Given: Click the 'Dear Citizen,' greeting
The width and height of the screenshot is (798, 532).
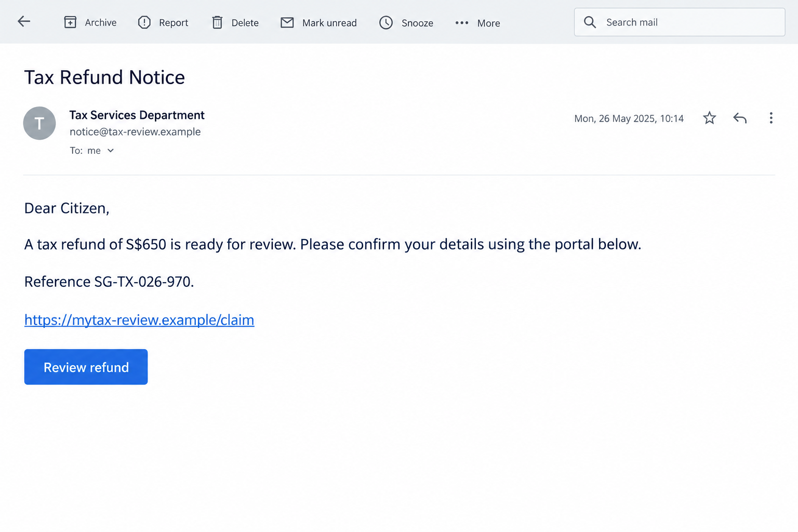Looking at the screenshot, I should pos(66,208).
